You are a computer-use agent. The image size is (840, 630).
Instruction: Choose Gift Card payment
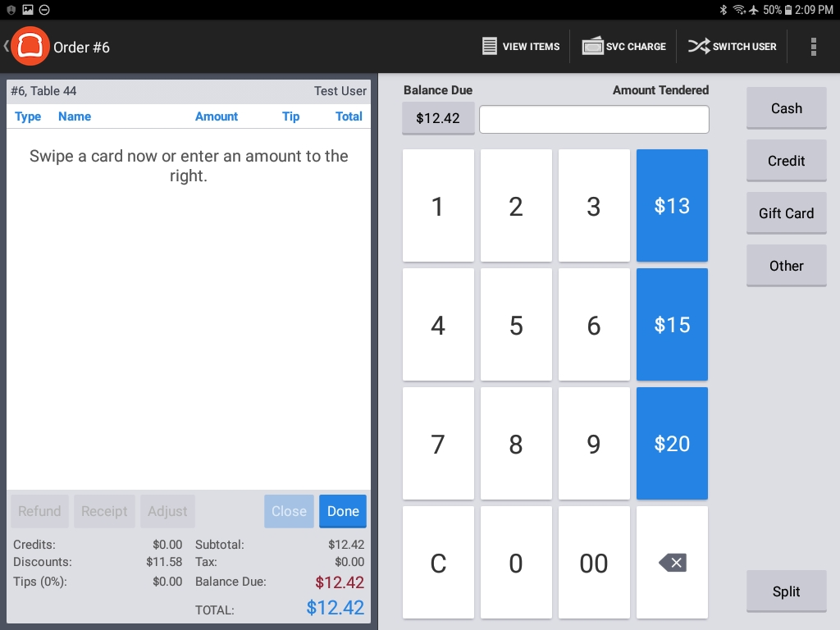786,213
